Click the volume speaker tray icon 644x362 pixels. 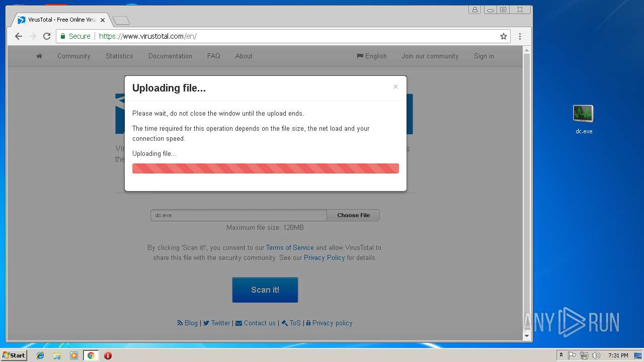tap(596, 355)
